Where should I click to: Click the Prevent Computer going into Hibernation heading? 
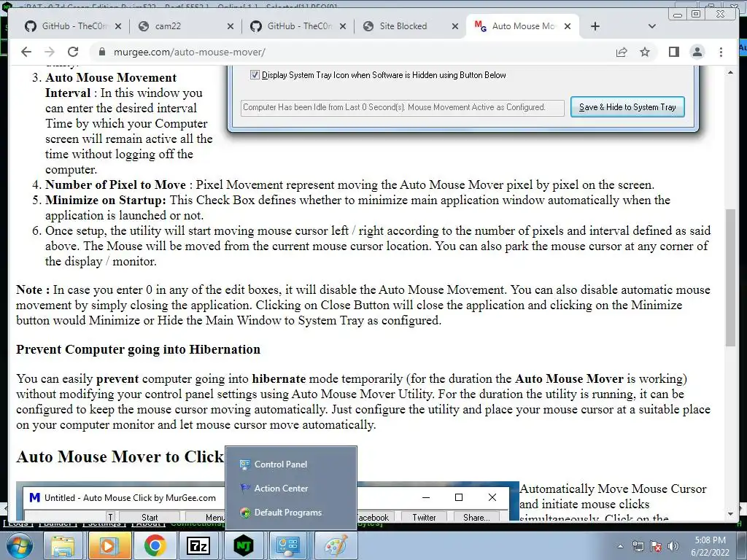138,349
